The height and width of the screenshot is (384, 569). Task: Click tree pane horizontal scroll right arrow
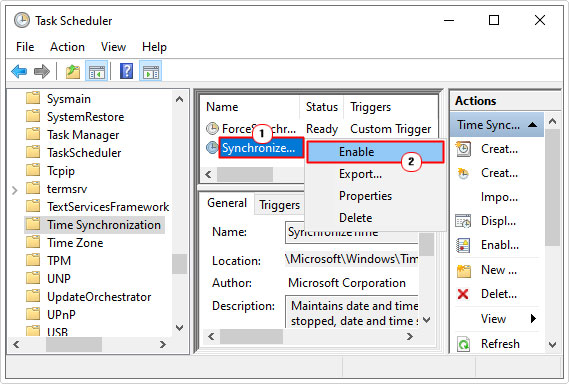click(x=163, y=344)
